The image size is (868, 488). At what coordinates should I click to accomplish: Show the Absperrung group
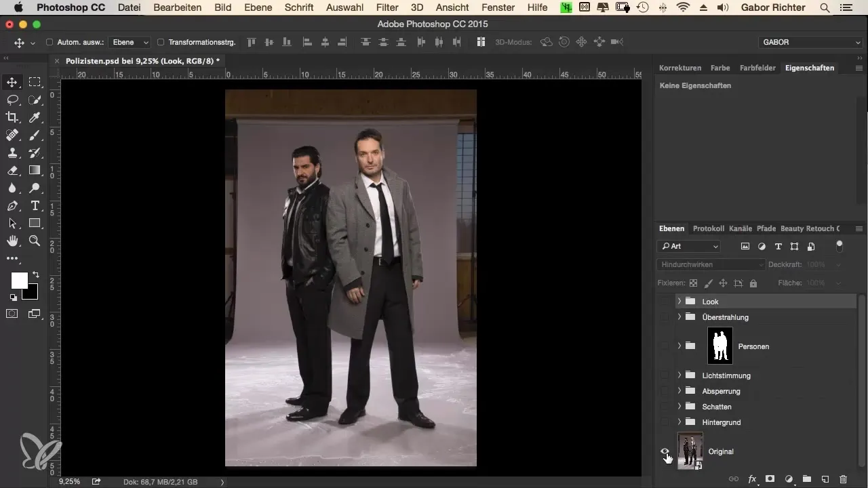coord(665,390)
